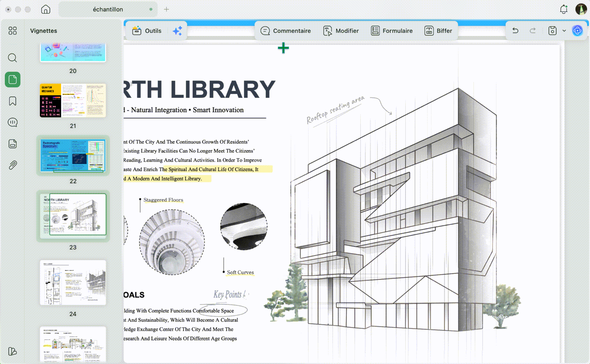Viewport: 590px width, 364px height.
Task: Open the comments list panel
Action: [13, 122]
